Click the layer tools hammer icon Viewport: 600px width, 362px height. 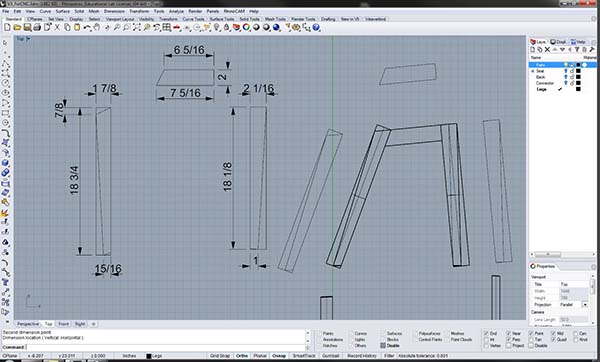point(592,50)
